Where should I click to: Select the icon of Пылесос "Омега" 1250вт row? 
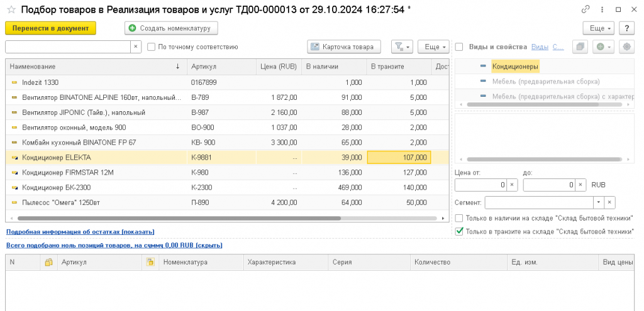click(14, 202)
